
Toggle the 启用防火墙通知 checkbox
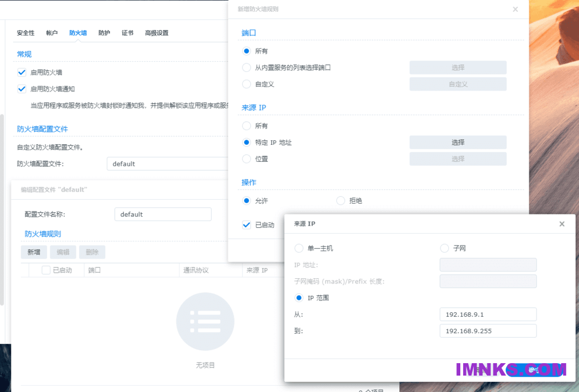(22, 89)
